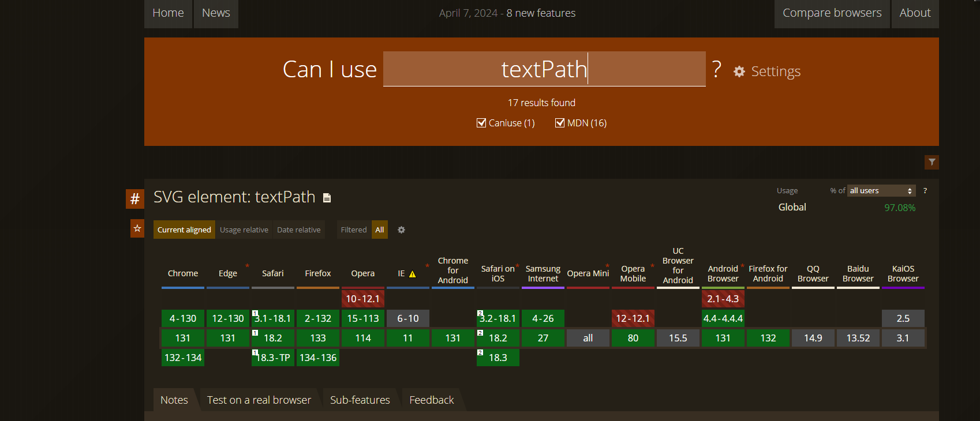980x421 pixels.
Task: Click the '8 new features' link
Action: coord(541,13)
